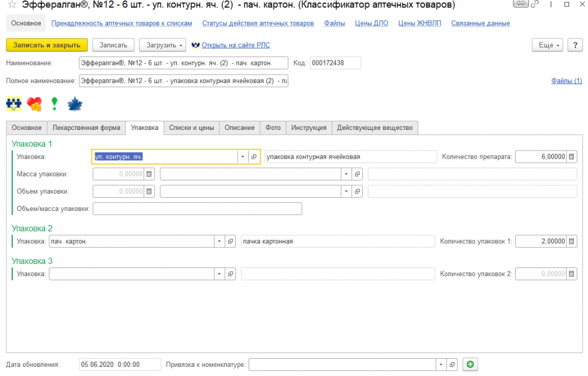Open the Упаковка 2 packaging item form
Screen dimensions: 588x376
[231, 241]
